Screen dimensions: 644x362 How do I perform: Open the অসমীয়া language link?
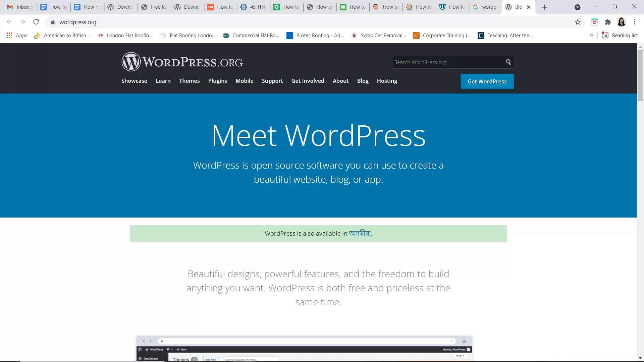[360, 233]
